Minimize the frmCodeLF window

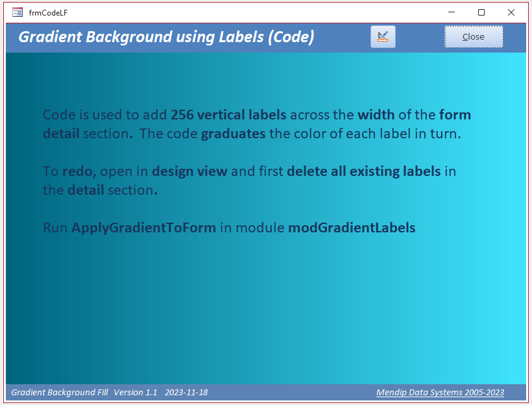pyautogui.click(x=452, y=12)
